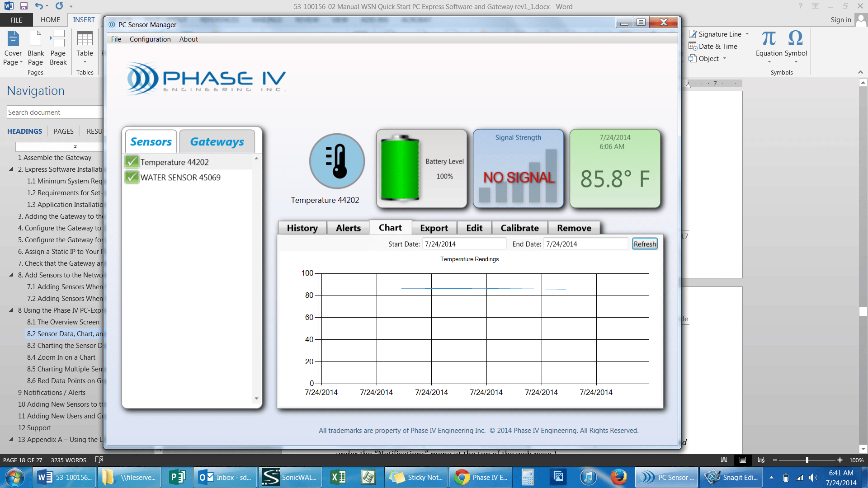Click the circular thermometer sensor icon
This screenshot has width=868, height=488.
(x=336, y=161)
